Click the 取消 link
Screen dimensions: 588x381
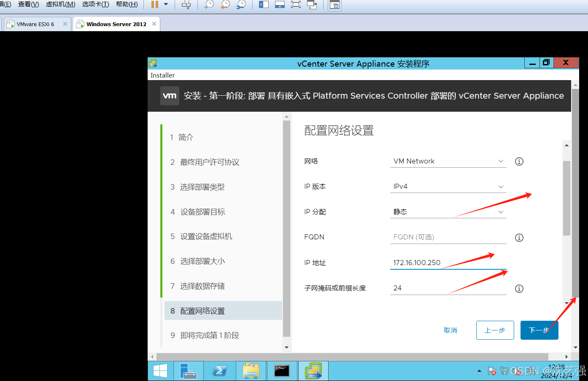(x=450, y=330)
